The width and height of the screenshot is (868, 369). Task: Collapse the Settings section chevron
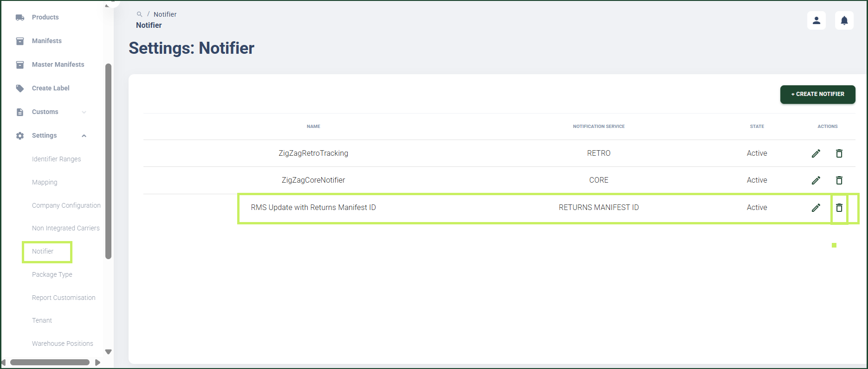click(x=84, y=136)
